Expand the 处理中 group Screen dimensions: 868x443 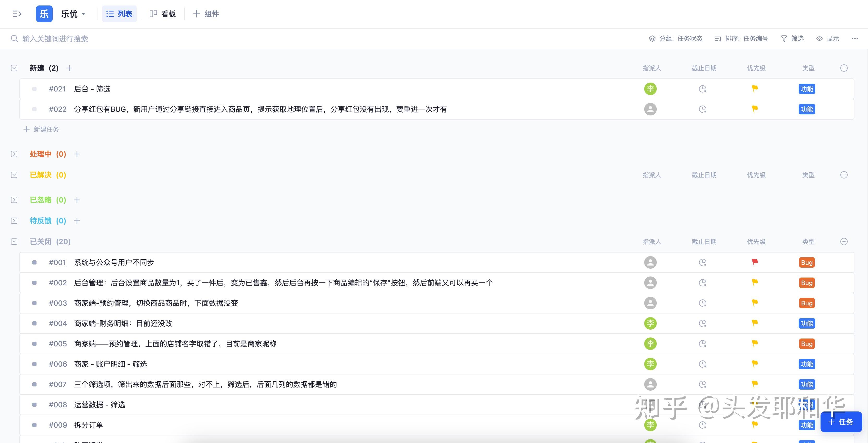coord(14,154)
